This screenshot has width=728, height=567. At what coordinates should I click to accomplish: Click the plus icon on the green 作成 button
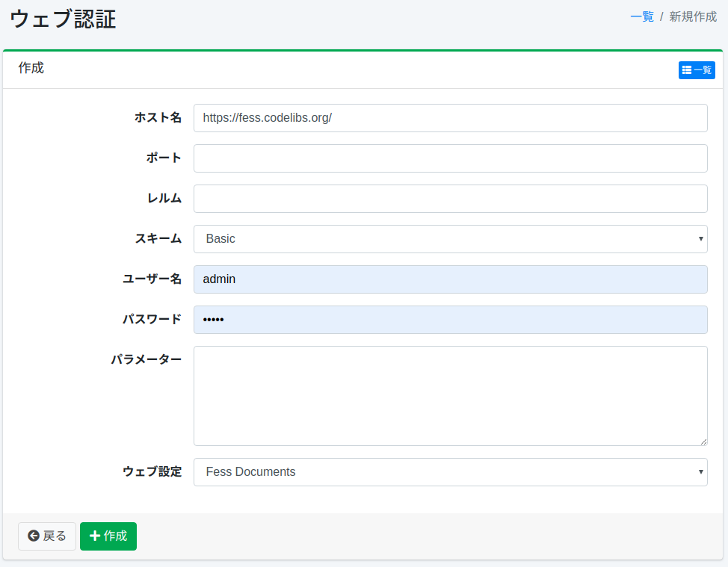tap(95, 536)
